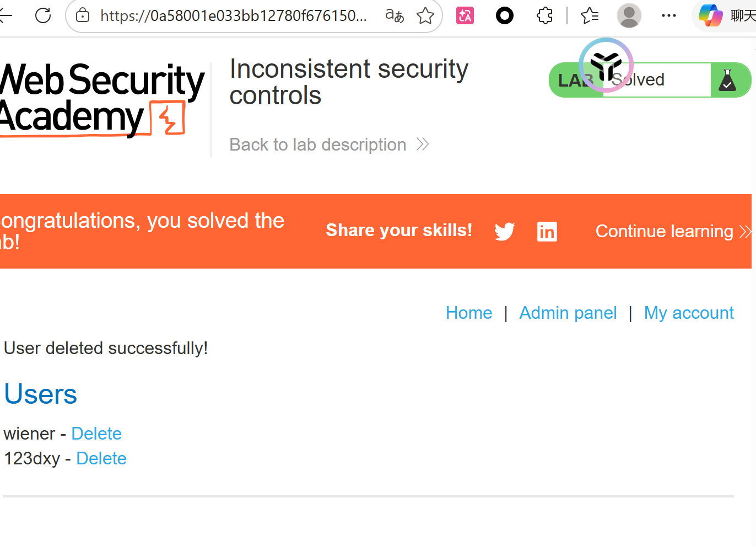This screenshot has height=546, width=756.
Task: Open the Favorites list icon
Action: pos(590,15)
